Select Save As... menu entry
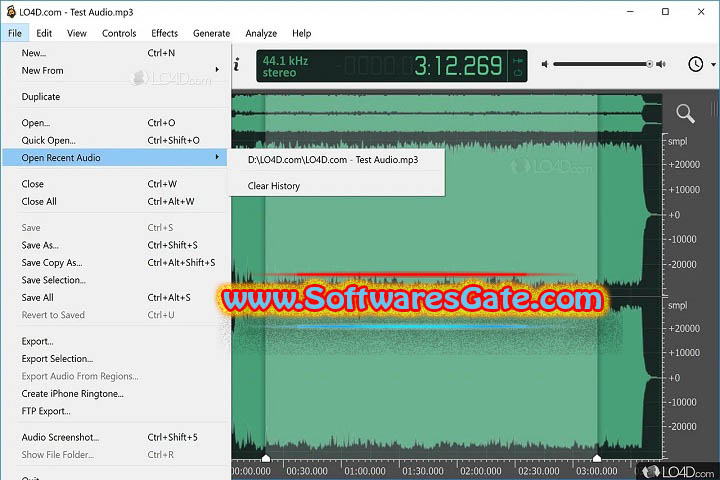The image size is (720, 480). pyautogui.click(x=115, y=245)
